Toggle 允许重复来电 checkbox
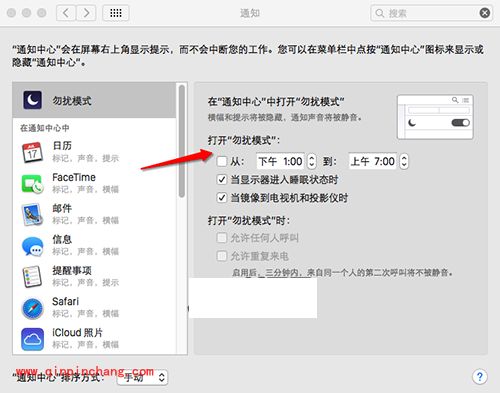The height and width of the screenshot is (393, 500). point(222,256)
